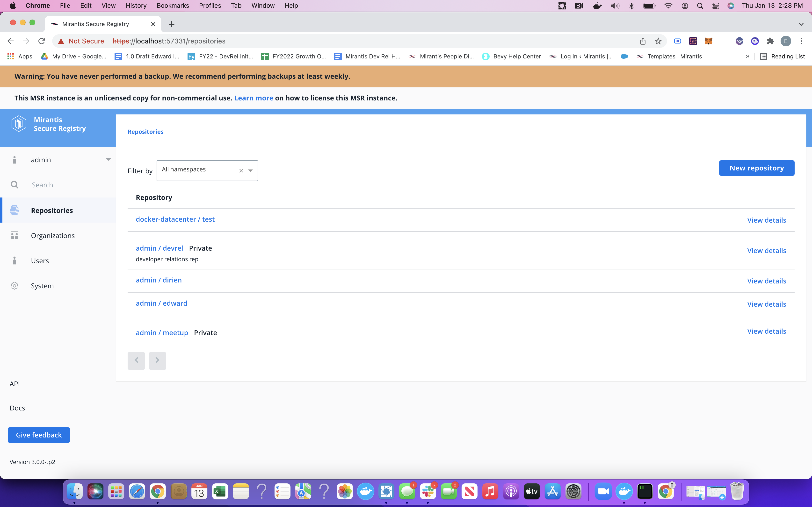Open Organizations via its sidebar icon

point(14,235)
